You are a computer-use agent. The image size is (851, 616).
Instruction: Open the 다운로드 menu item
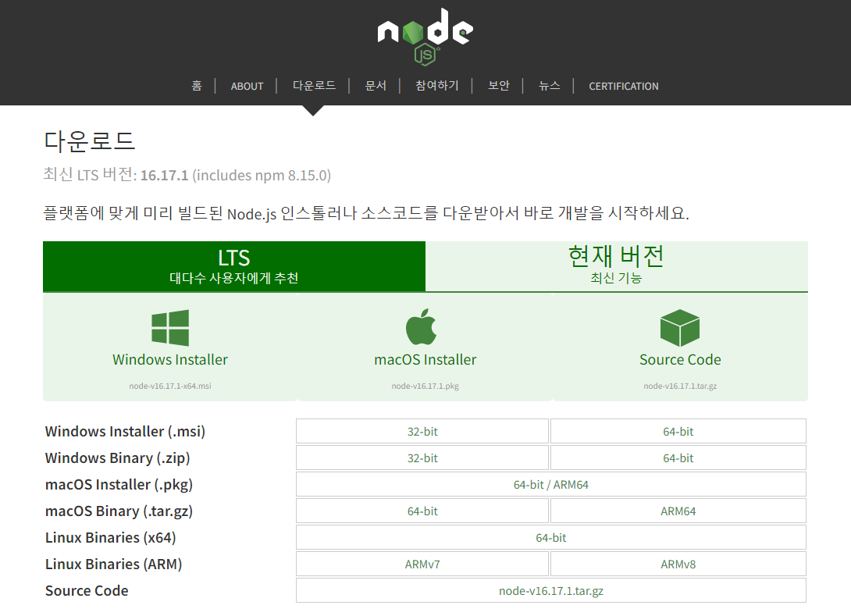click(x=314, y=86)
